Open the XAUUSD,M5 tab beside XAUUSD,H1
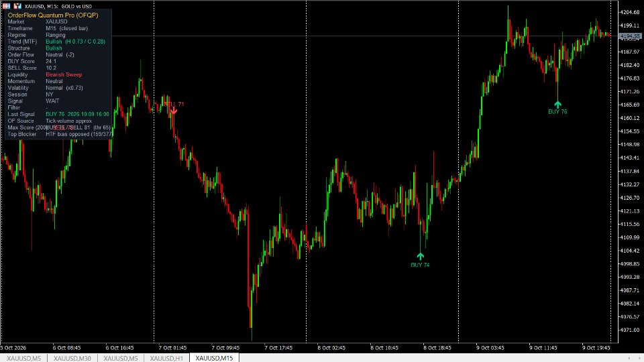The image size is (644, 362). click(x=121, y=358)
